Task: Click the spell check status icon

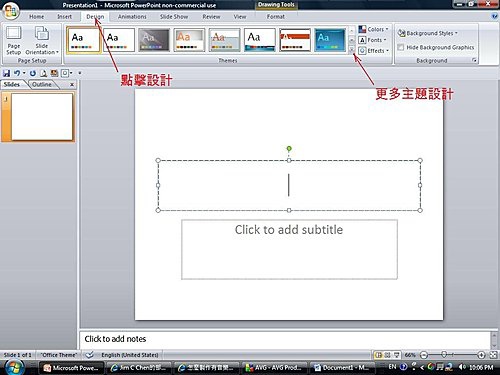Action: click(x=89, y=355)
